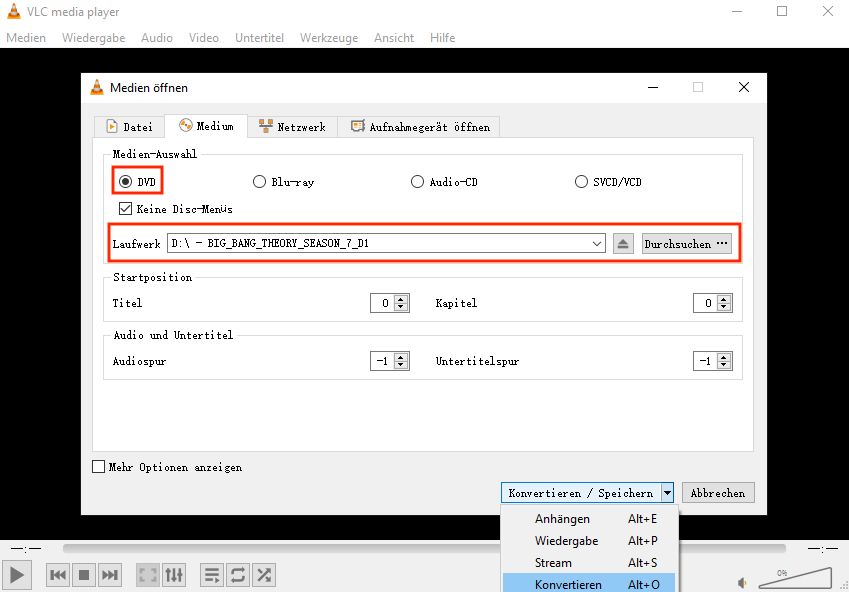
Task: Enable loop playback mode
Action: point(237,575)
